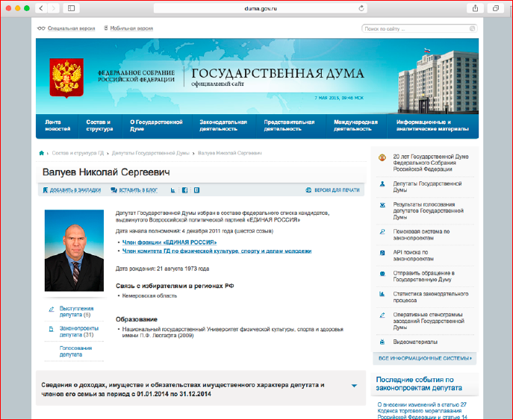The image size is (513, 420).
Task: Open sidebar Депутаты Государственной Думы link
Action: click(427, 187)
